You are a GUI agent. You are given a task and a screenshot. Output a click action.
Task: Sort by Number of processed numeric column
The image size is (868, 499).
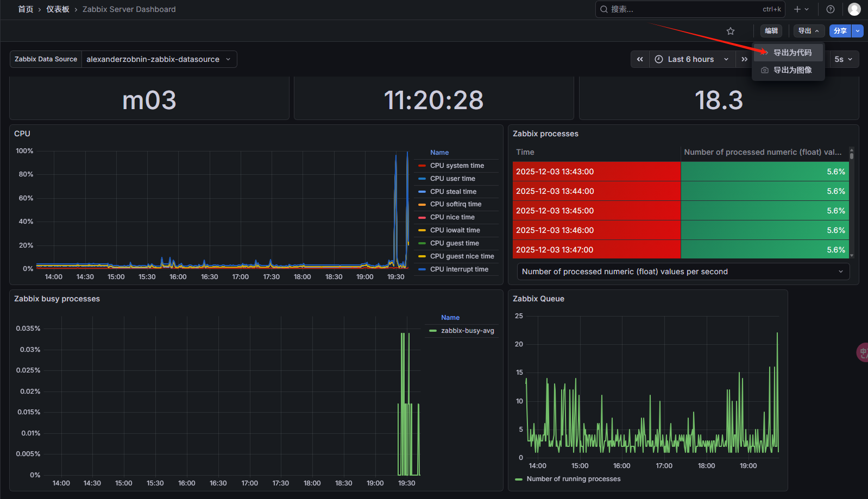[x=763, y=152]
